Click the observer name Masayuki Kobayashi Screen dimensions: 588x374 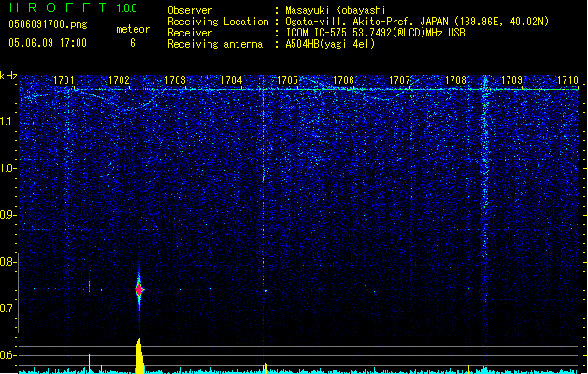[x=336, y=10]
